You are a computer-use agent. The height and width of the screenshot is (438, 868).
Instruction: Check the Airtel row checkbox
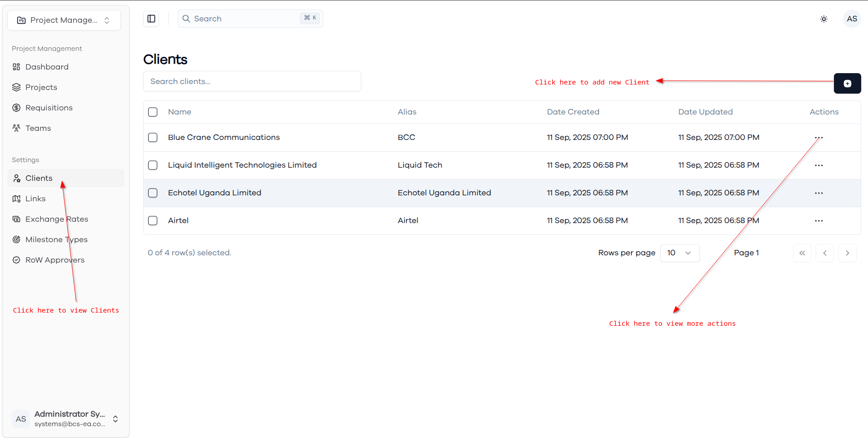(153, 220)
